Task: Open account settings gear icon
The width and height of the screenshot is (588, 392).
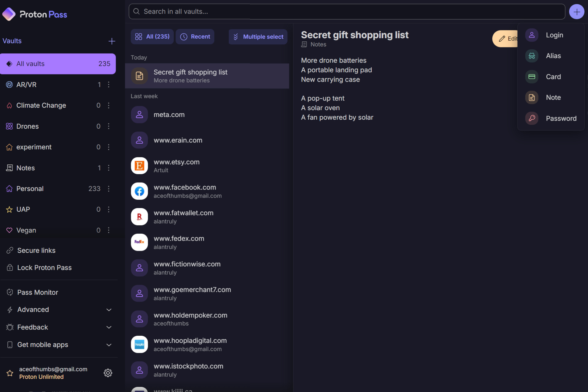Action: click(107, 373)
